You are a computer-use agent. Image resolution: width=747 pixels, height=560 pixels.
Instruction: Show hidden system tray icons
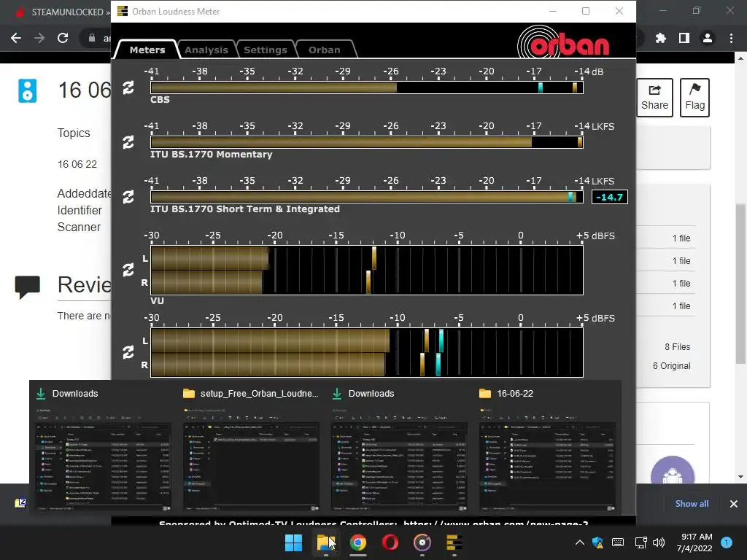click(x=580, y=542)
